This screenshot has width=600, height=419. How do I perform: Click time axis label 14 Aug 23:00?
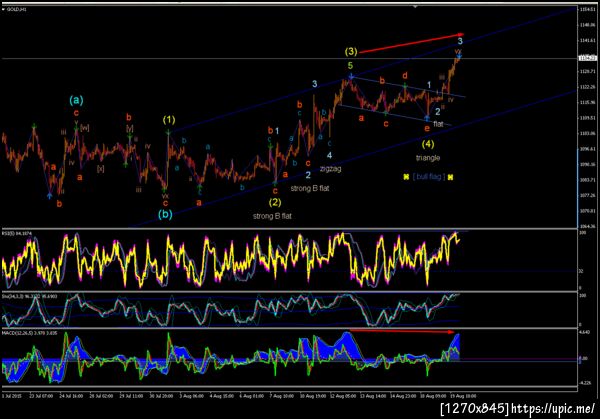click(403, 396)
